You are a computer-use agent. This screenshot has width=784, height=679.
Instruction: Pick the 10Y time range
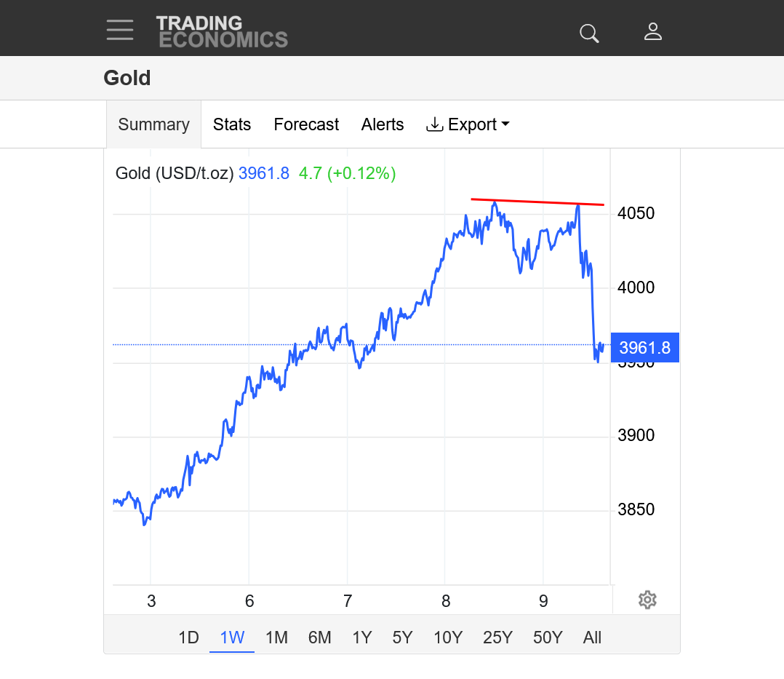click(448, 638)
